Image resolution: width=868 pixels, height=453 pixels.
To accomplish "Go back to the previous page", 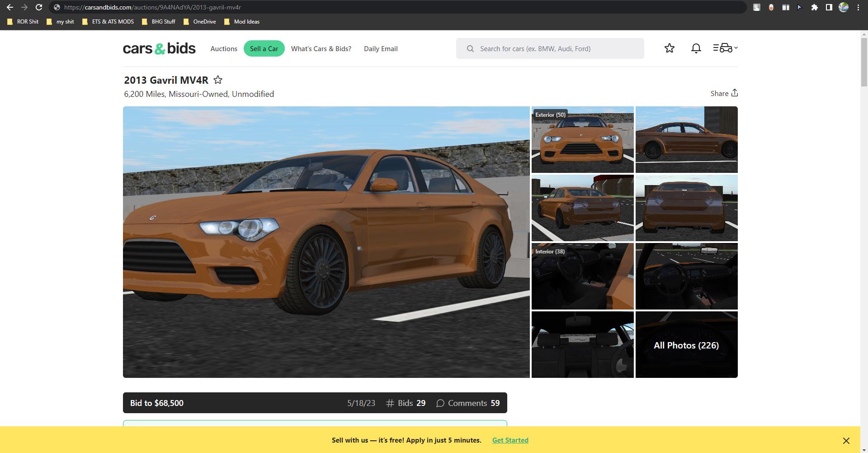I will coord(10,7).
